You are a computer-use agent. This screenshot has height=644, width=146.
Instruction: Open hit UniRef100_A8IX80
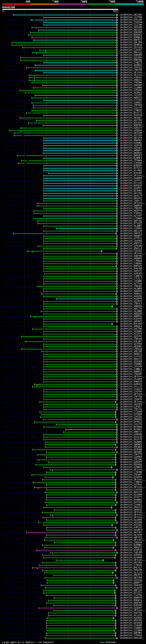(131, 15)
